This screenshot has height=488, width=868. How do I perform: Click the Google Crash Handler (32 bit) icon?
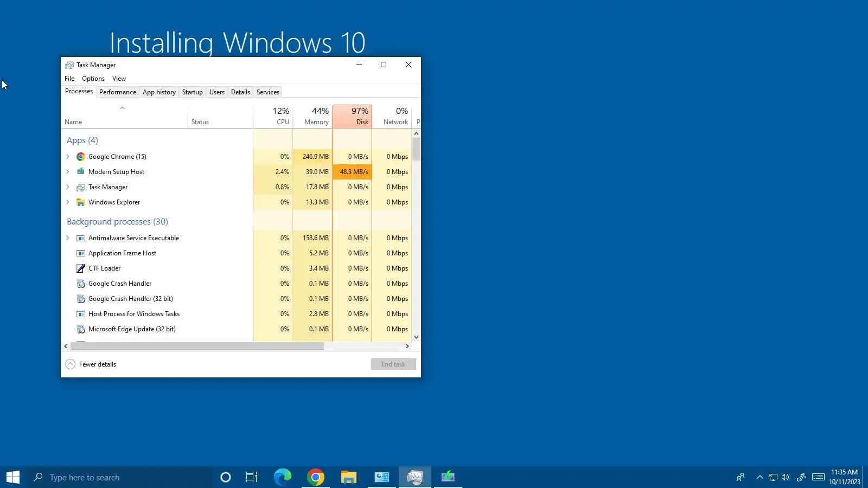pyautogui.click(x=80, y=299)
